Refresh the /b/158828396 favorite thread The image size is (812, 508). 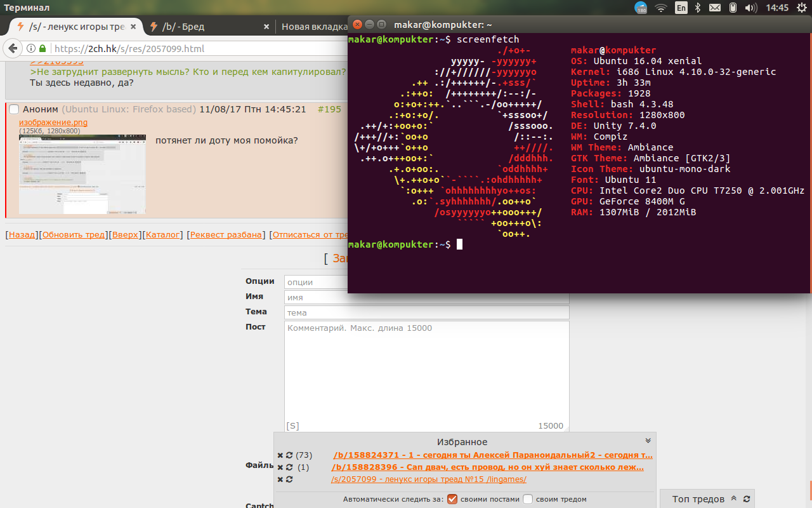289,467
